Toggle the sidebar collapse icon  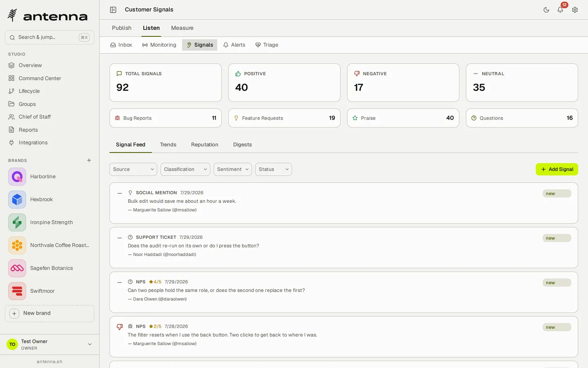113,10
